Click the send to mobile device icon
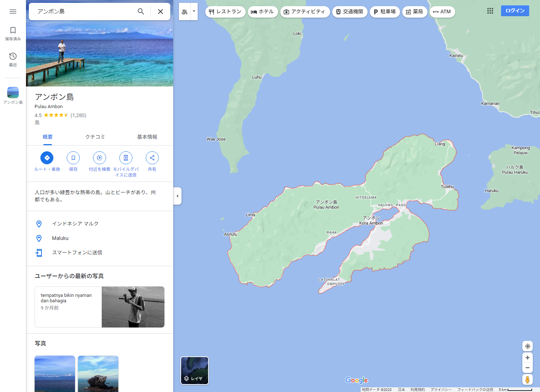Screen dimensions: 540x392 pos(126,158)
